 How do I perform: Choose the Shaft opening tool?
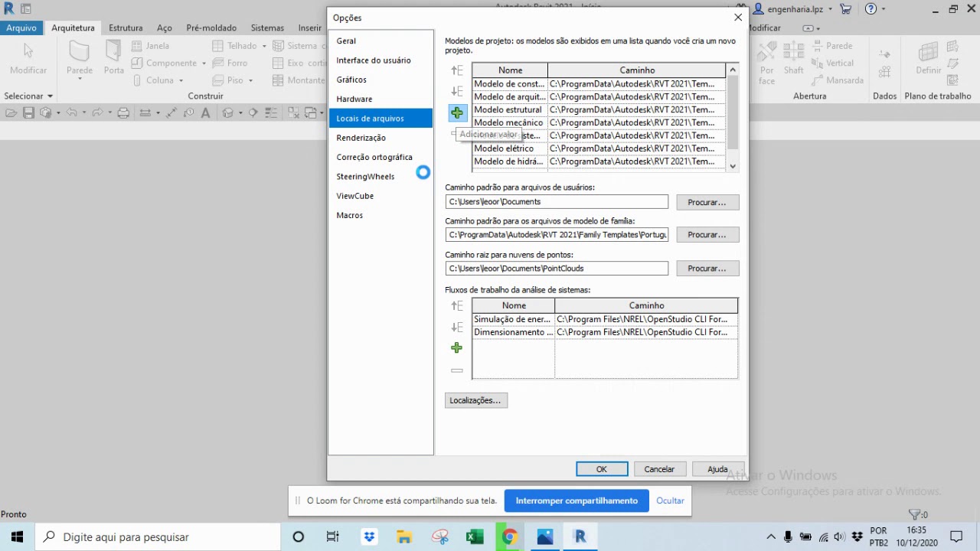[794, 57]
